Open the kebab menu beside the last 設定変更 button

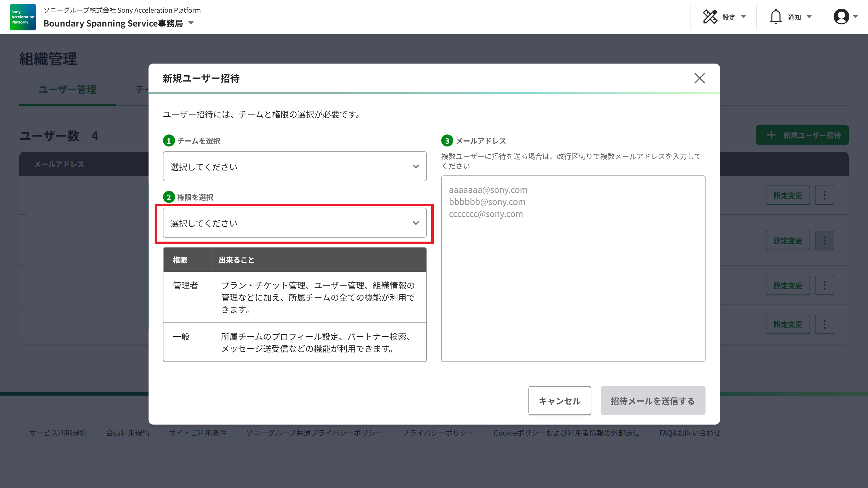pyautogui.click(x=825, y=324)
